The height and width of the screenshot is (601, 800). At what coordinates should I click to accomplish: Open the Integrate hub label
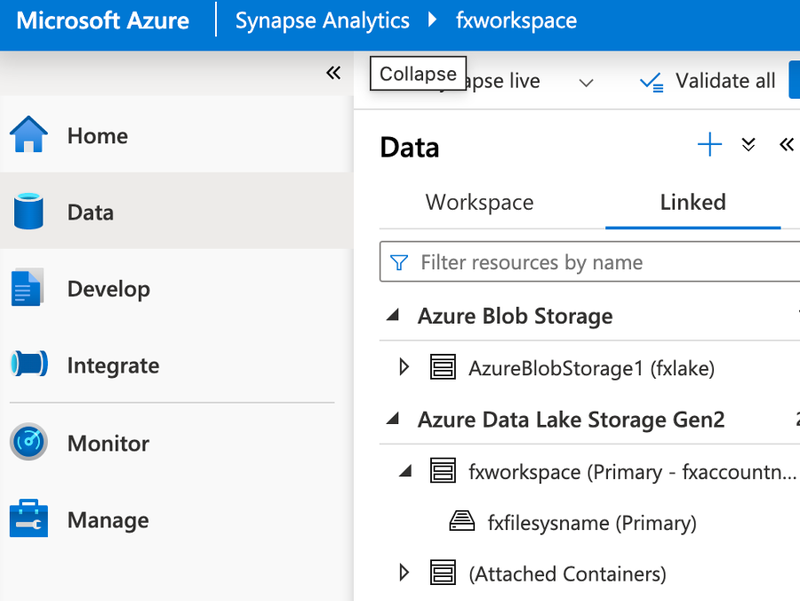[x=113, y=365]
